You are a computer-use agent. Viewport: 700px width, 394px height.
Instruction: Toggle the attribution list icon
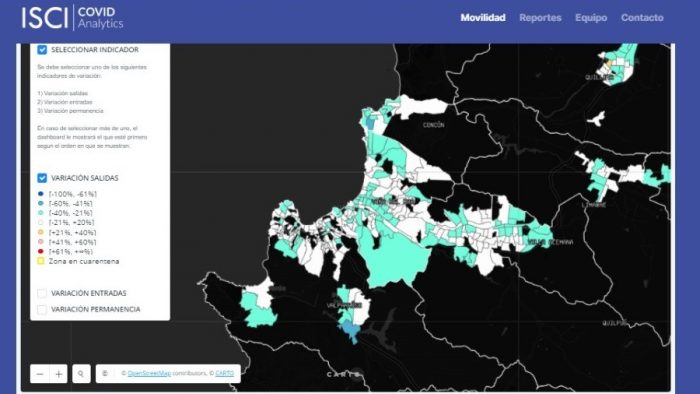[105, 373]
